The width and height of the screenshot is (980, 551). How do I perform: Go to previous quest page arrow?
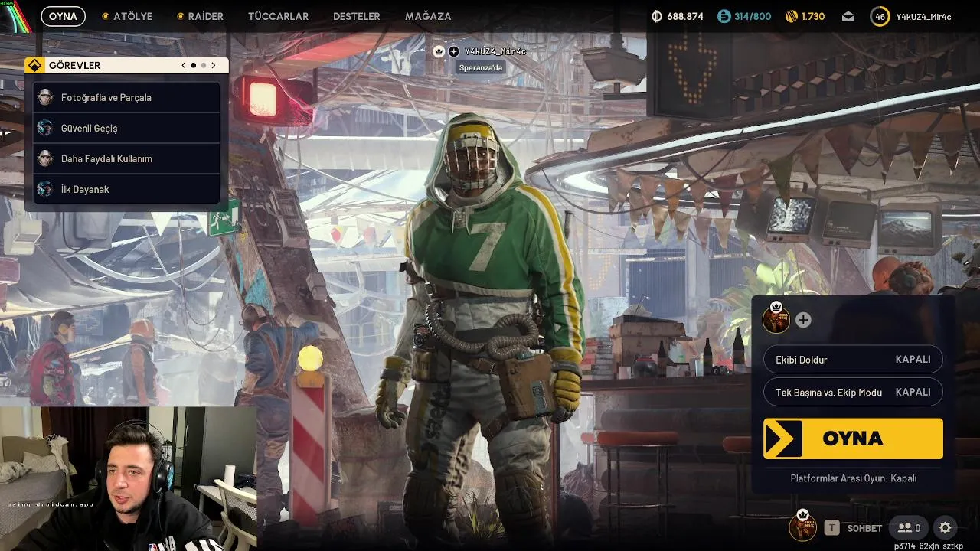(x=184, y=65)
